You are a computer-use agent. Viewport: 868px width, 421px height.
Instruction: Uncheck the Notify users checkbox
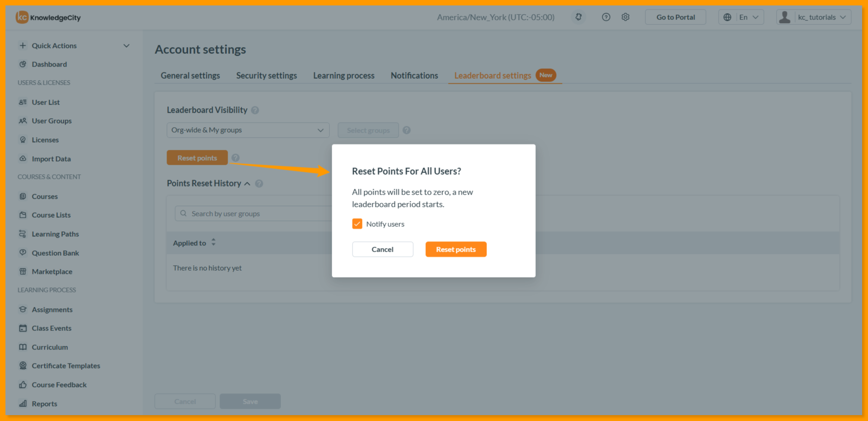(x=357, y=224)
